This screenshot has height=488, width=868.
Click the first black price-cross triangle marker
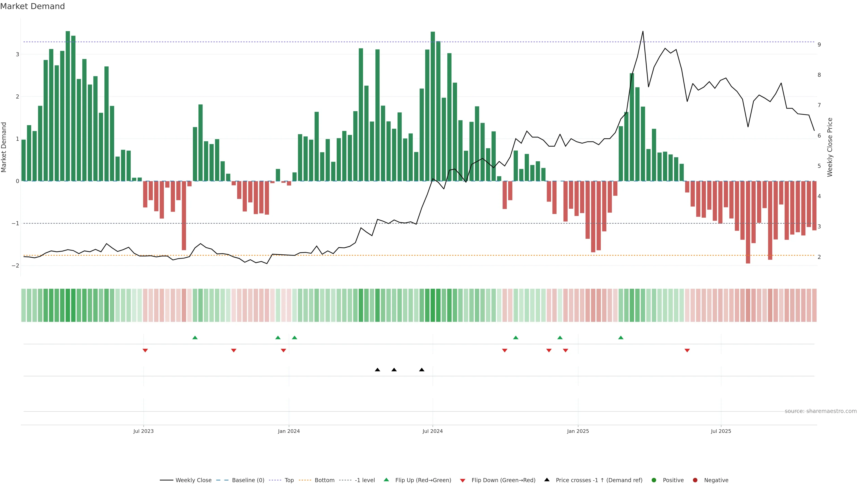coord(377,370)
